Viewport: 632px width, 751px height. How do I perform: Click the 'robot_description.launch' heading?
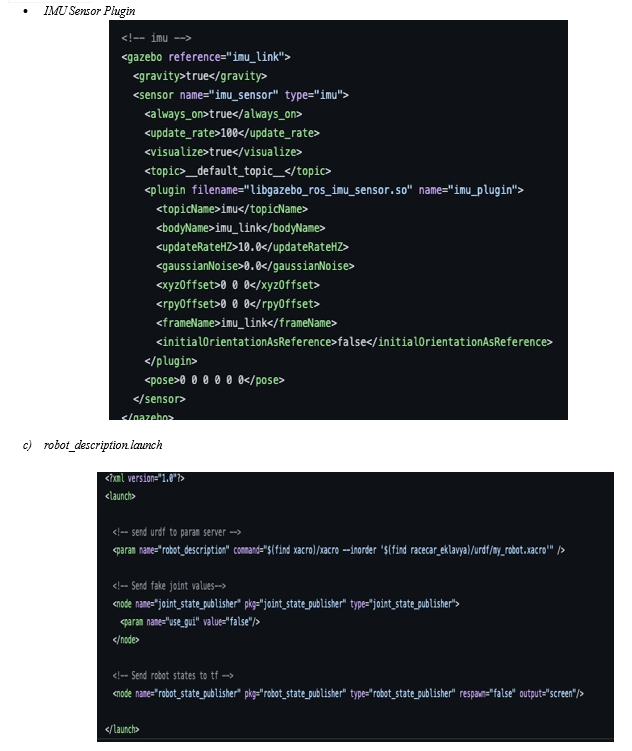103,445
